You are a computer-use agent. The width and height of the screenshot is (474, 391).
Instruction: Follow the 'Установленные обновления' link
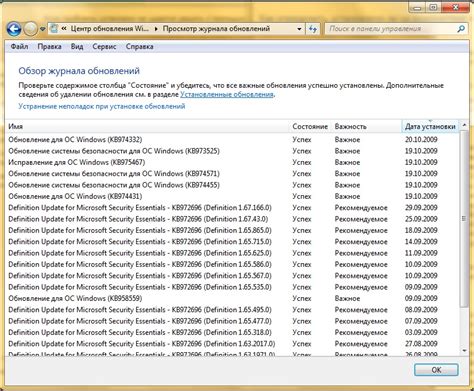[x=227, y=94]
